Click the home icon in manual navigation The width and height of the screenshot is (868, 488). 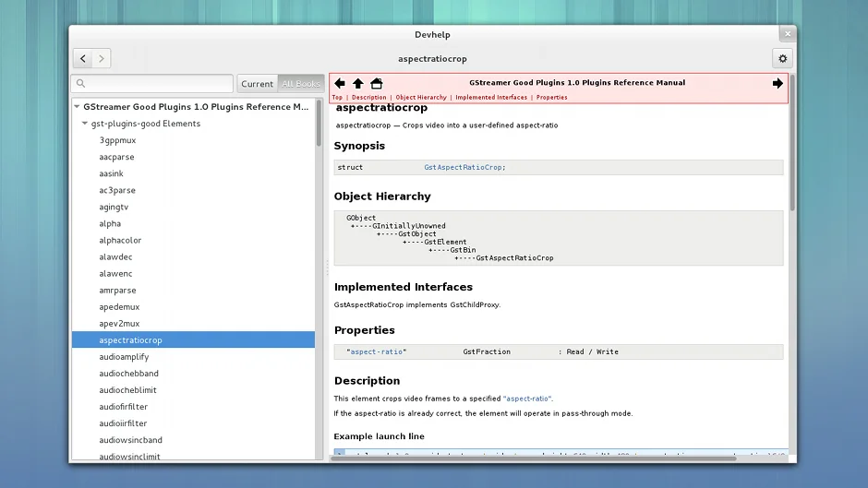pos(377,83)
